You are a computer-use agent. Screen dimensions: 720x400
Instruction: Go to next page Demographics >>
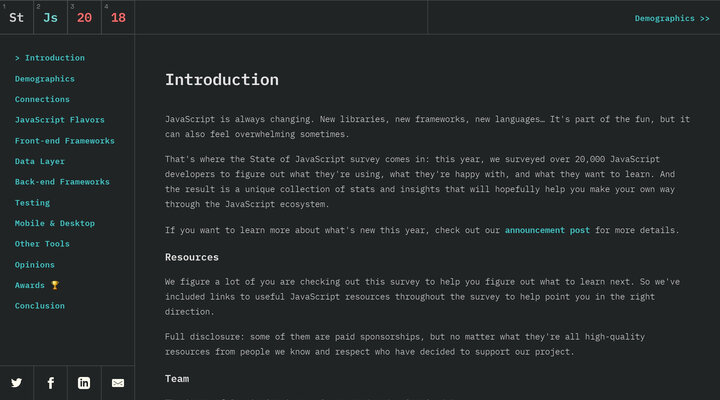(x=672, y=18)
